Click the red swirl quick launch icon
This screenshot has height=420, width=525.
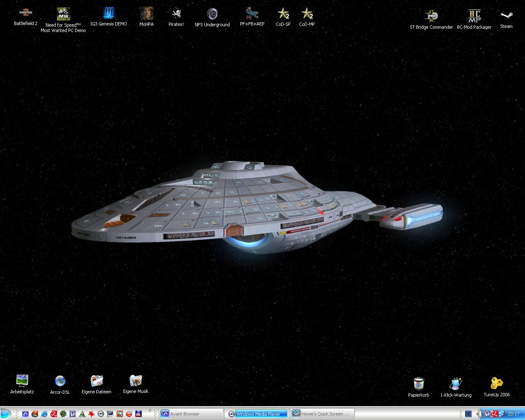(129, 414)
